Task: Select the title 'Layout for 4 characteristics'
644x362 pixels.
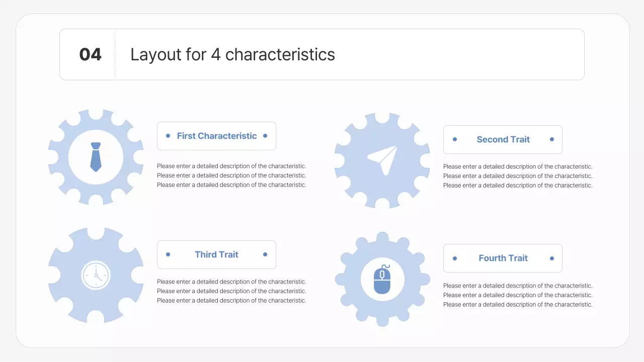Action: 232,54
